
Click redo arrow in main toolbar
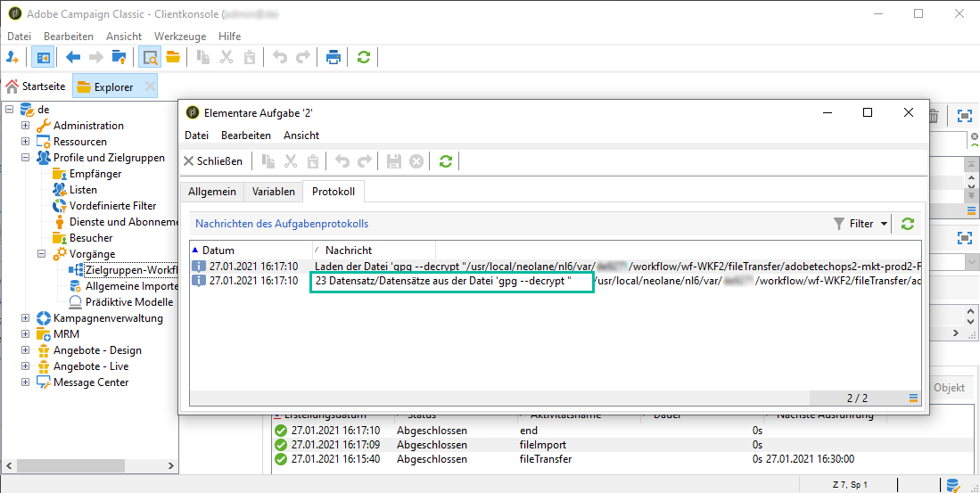coord(303,57)
